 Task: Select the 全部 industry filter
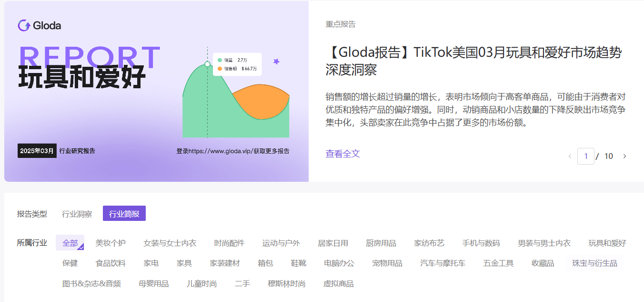point(70,243)
